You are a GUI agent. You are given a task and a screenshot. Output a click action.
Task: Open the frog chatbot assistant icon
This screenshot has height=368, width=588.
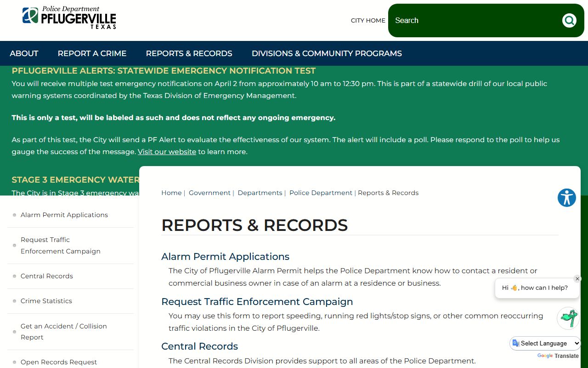(568, 318)
